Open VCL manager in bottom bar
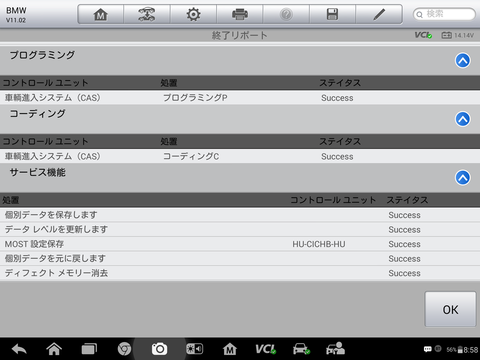480x360 pixels. coord(266,349)
